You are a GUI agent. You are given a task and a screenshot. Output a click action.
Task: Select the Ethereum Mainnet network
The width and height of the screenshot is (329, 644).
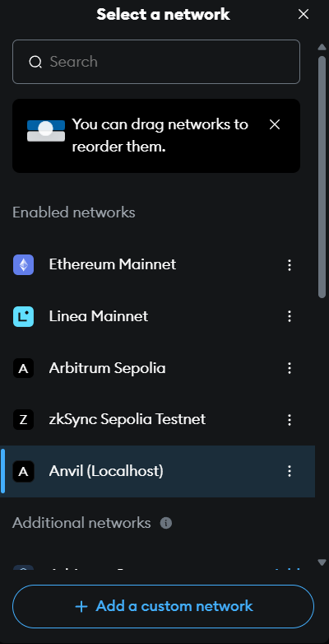(x=158, y=265)
